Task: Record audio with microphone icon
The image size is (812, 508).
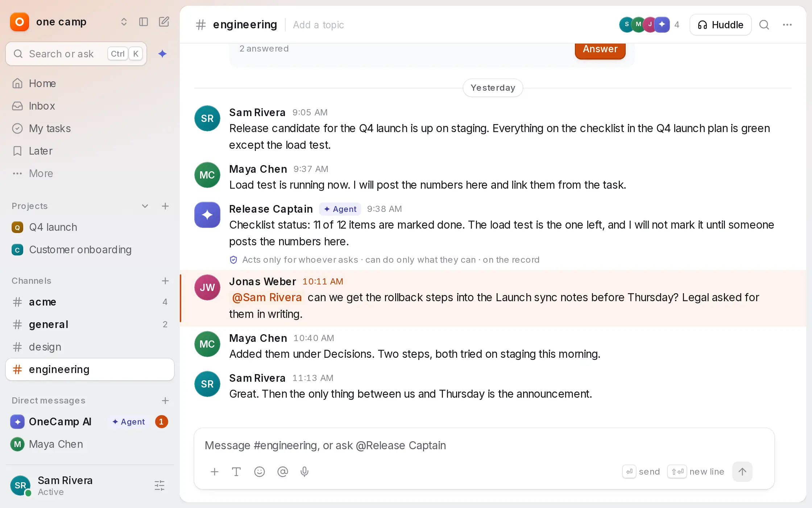Action: 304,472
